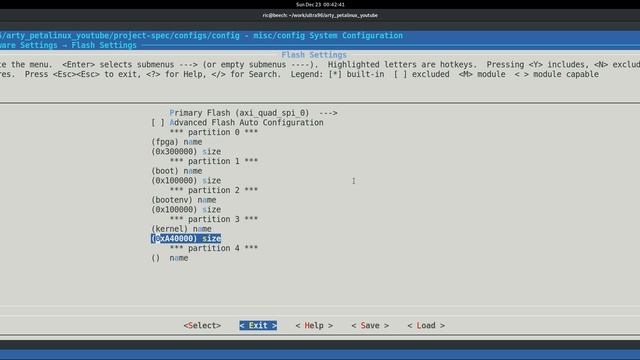The height and width of the screenshot is (360, 640).
Task: Click the < Exit > button
Action: click(x=258, y=325)
